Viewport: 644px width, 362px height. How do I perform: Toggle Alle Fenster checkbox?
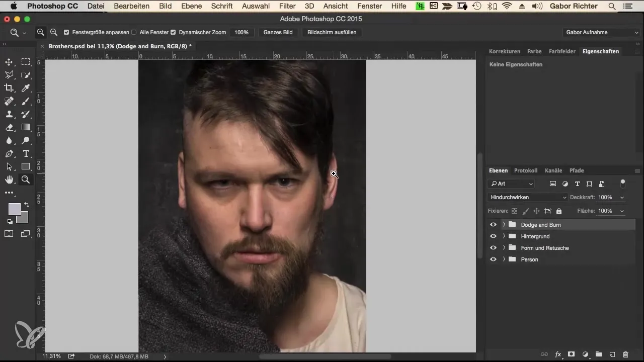point(134,32)
